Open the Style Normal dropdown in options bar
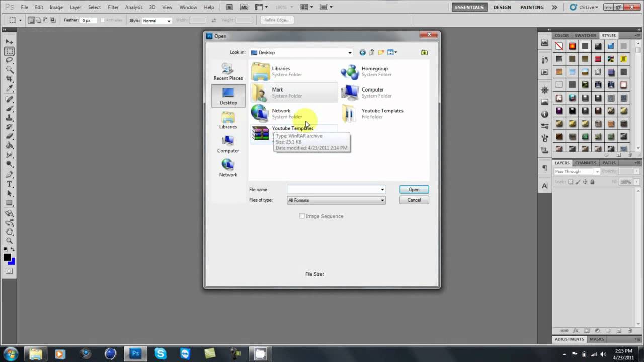Image resolution: width=644 pixels, height=362 pixels. (156, 21)
